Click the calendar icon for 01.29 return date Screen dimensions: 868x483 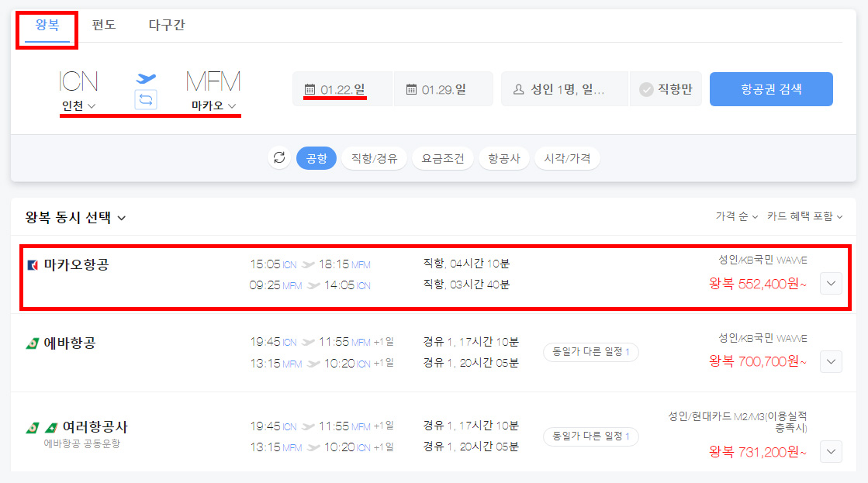point(411,89)
